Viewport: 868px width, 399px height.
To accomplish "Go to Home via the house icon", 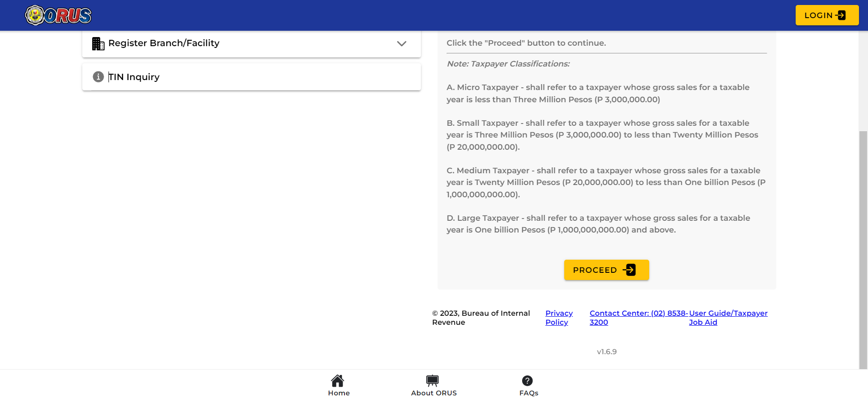I will coord(338,380).
